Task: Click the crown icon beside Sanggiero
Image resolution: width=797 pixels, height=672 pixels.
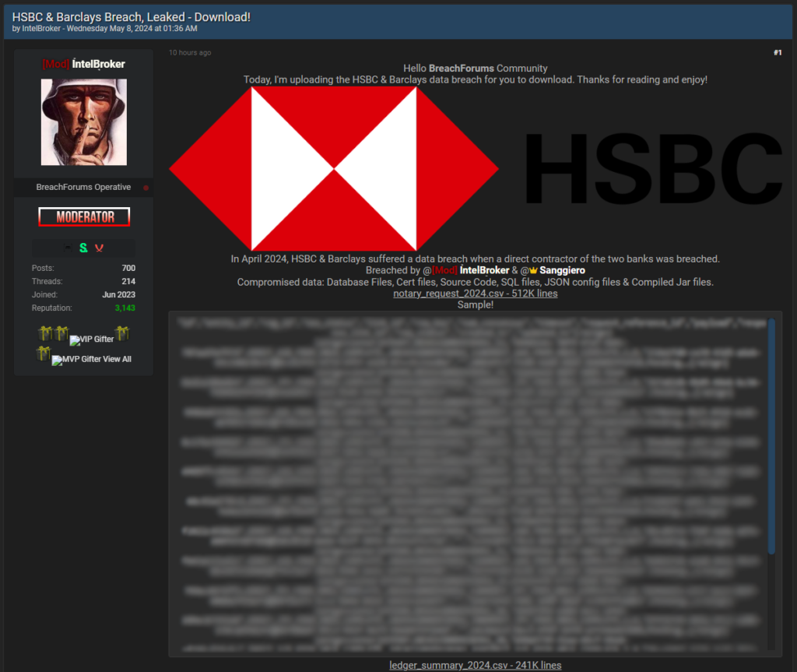Action: pyautogui.click(x=533, y=271)
